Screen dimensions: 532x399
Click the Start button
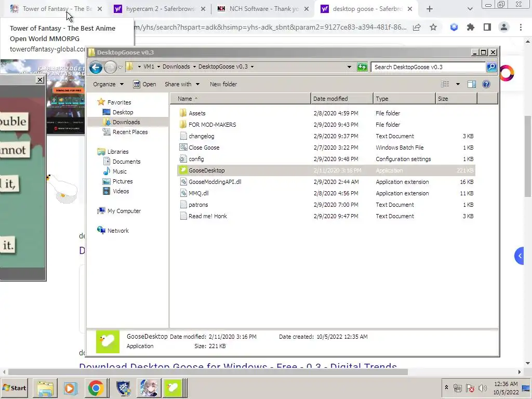click(14, 388)
